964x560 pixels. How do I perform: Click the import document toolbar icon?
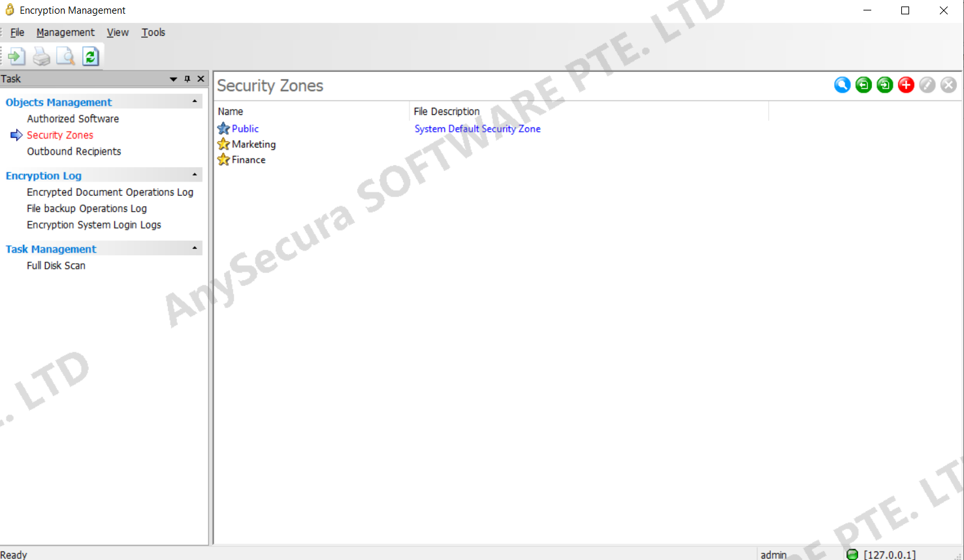(17, 57)
